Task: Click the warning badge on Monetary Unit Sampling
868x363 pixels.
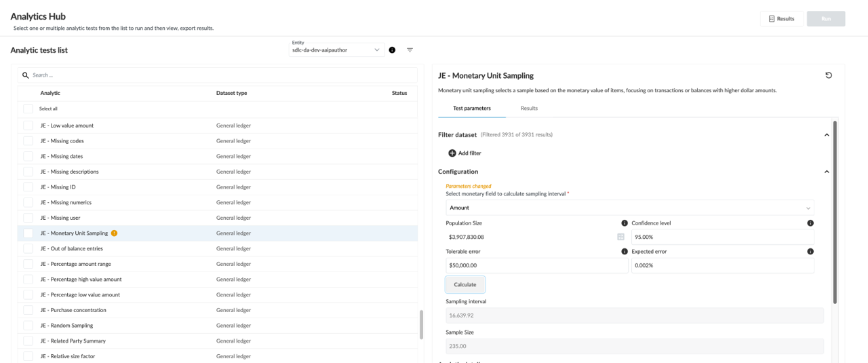Action: pyautogui.click(x=114, y=233)
